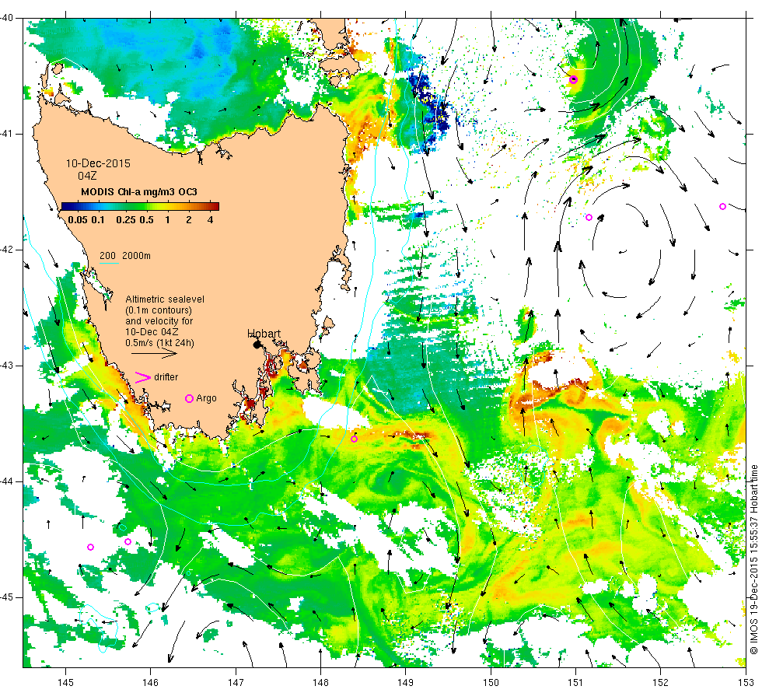Click the '0.25' colorbar tick label
This screenshot has width=762, height=700.
(x=126, y=219)
